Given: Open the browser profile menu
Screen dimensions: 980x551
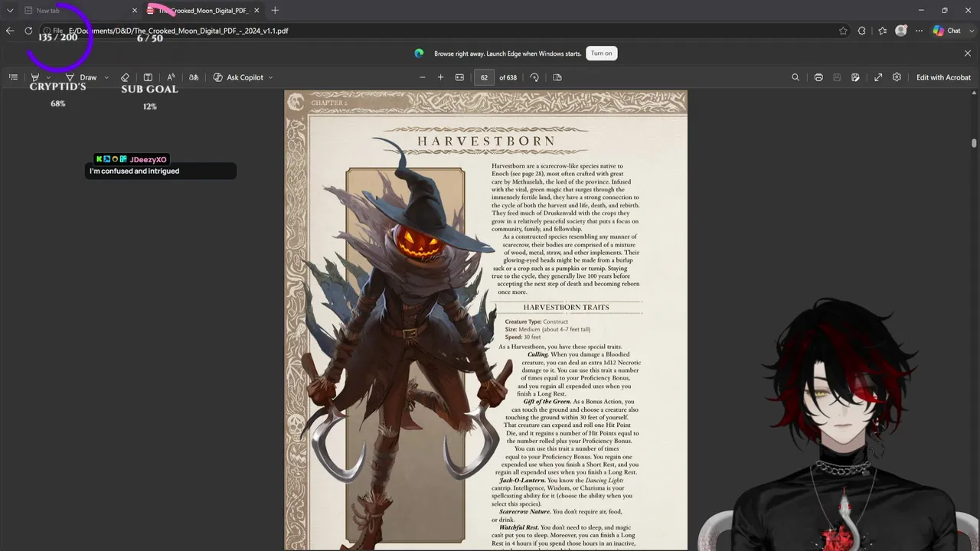Looking at the screenshot, I should pyautogui.click(x=901, y=31).
